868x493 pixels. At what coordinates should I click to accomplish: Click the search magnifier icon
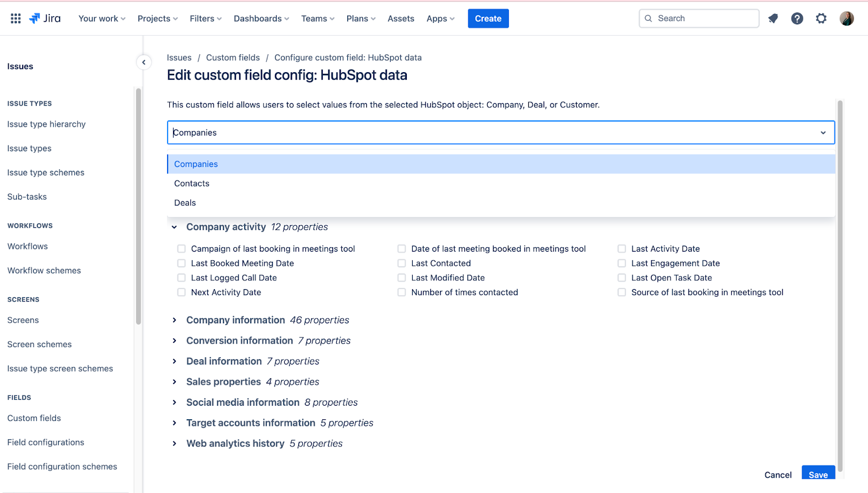coord(648,18)
